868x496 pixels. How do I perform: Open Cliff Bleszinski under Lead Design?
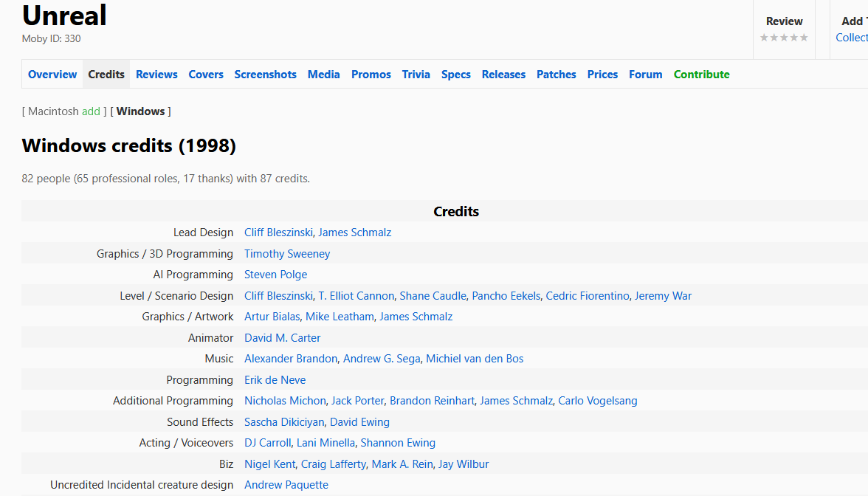278,232
